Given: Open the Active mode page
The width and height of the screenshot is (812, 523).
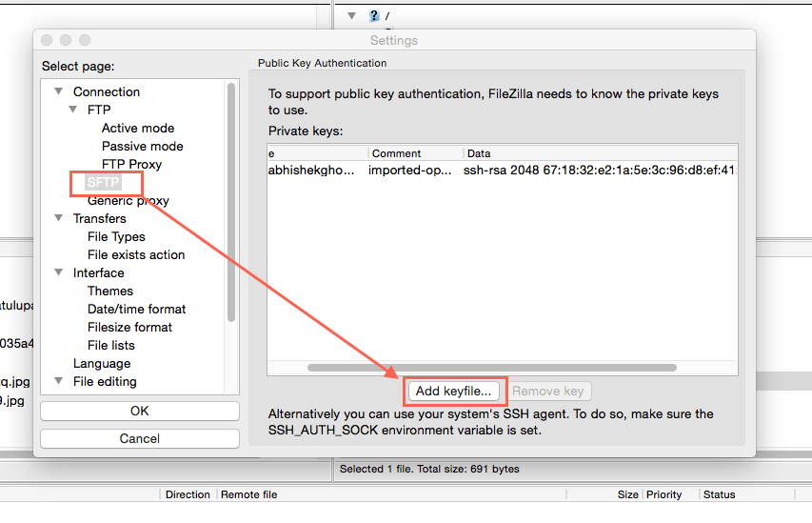Looking at the screenshot, I should pos(138,128).
